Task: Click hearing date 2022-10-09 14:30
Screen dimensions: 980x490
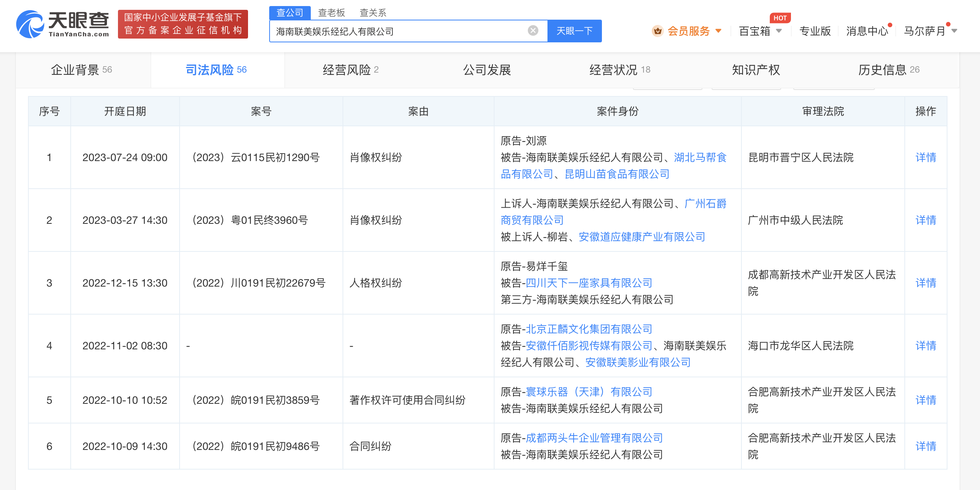Action: 125,446
